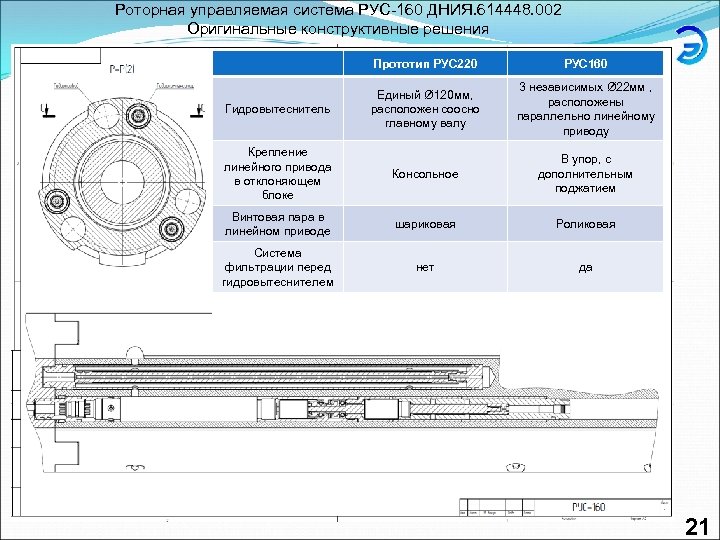The height and width of the screenshot is (540, 720).
Task: Select the 'Винтовая пара в линейном приводе' label
Action: [278, 224]
